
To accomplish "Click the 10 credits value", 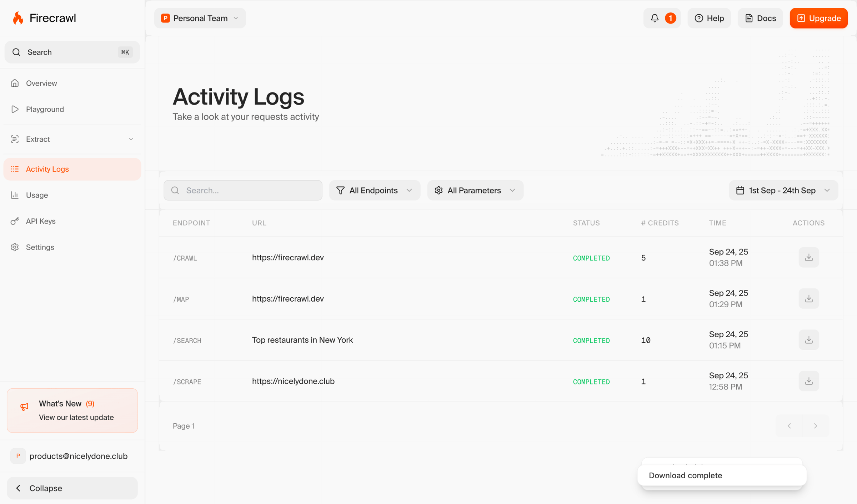I will click(x=646, y=340).
